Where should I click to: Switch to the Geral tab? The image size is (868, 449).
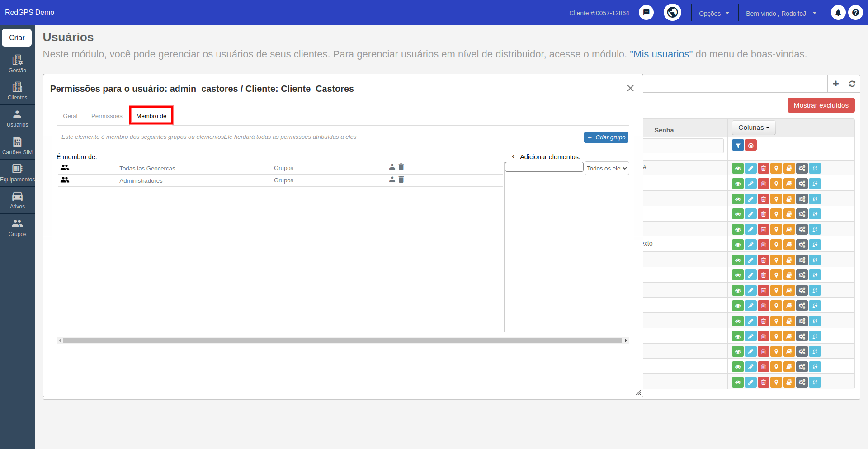tap(70, 116)
